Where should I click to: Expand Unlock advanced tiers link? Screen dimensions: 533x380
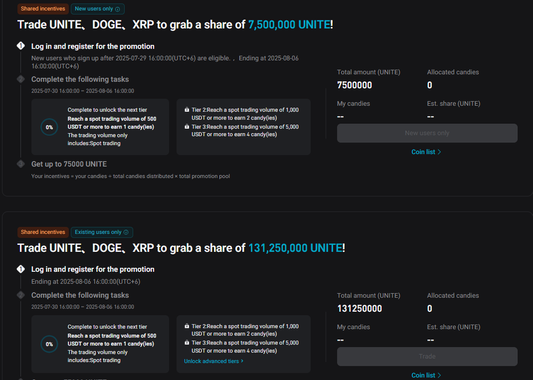[x=213, y=361]
